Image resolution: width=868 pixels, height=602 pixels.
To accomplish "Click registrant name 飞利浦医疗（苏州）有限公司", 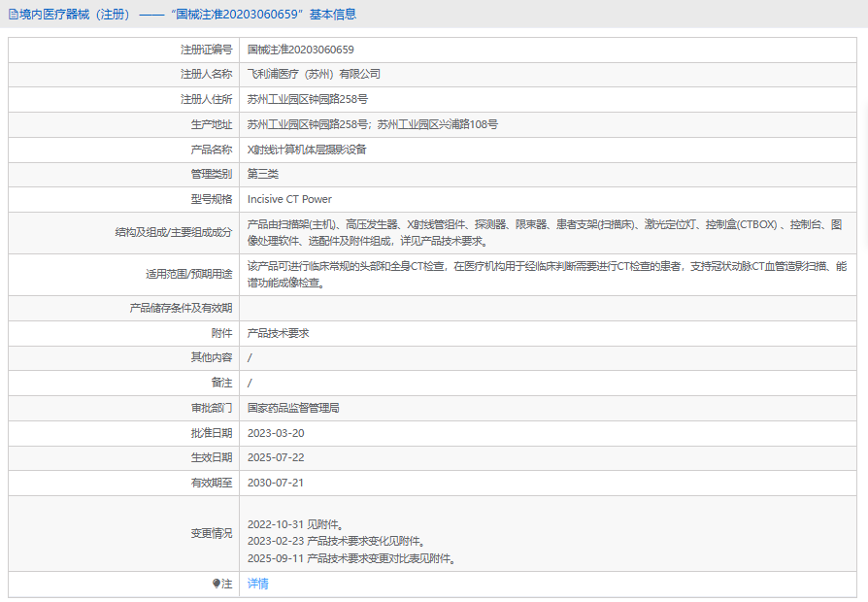I will click(x=314, y=74).
